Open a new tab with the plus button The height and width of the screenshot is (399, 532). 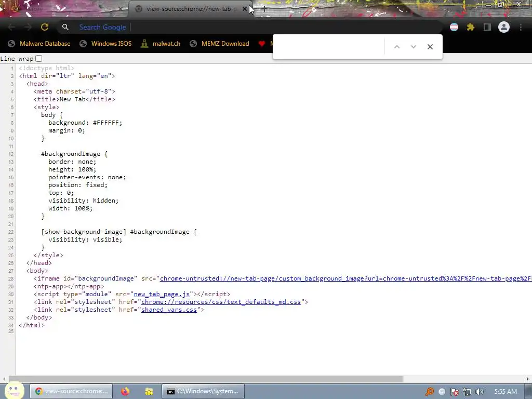[264, 9]
